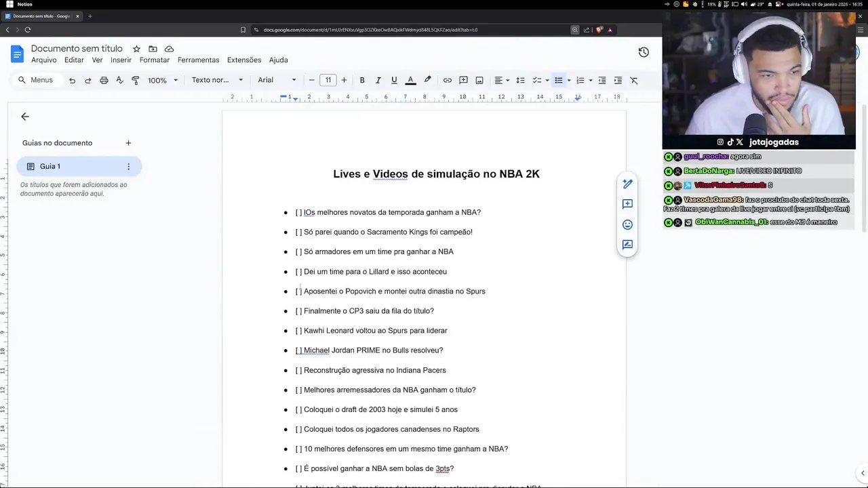Screen dimensions: 868x488
Task: Insert an image from the toolbar
Action: click(x=479, y=80)
